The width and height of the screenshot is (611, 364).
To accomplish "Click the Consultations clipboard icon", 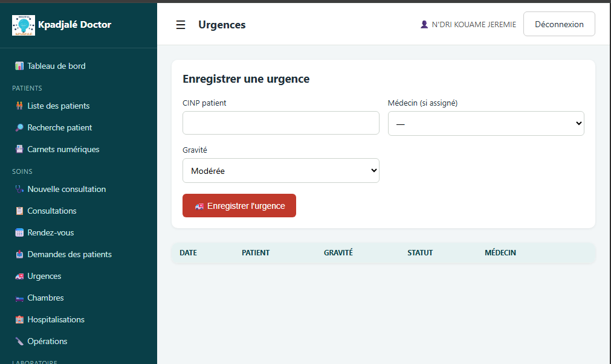I will [x=19, y=211].
